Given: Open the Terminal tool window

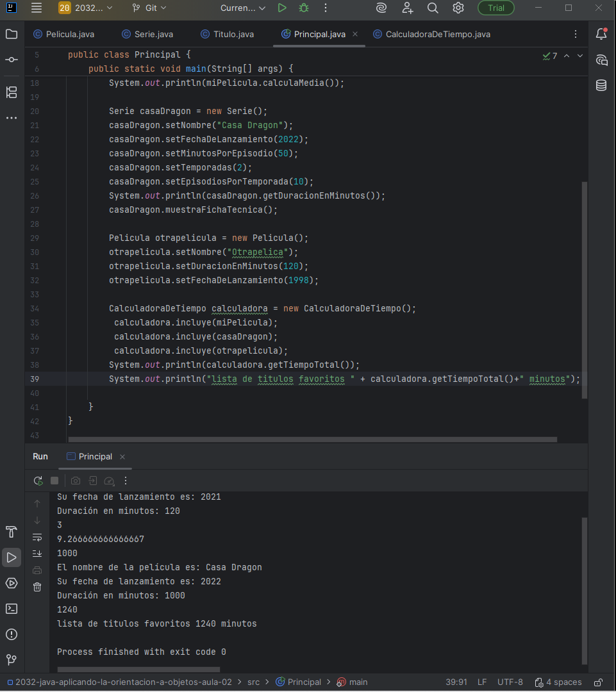Looking at the screenshot, I should coord(12,609).
